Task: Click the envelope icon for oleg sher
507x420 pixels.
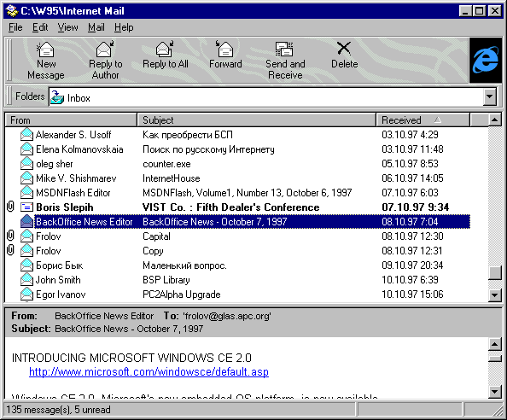Action: click(x=26, y=163)
